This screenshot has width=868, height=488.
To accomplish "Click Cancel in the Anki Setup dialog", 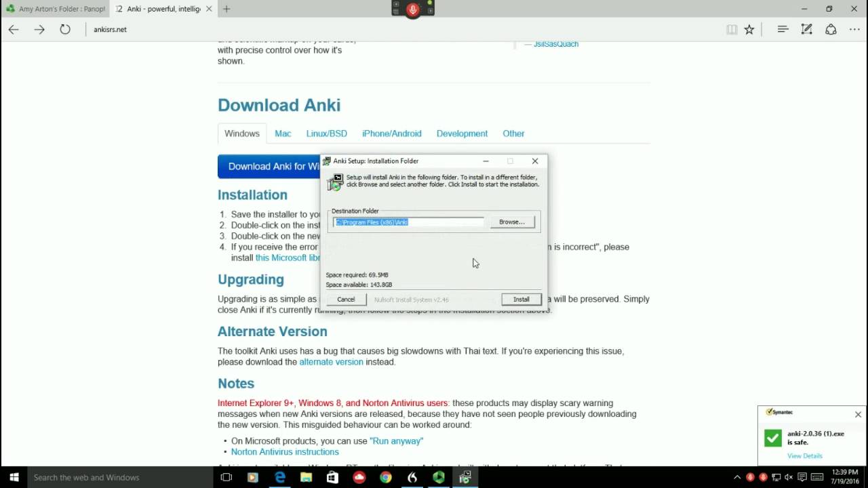I will click(346, 299).
